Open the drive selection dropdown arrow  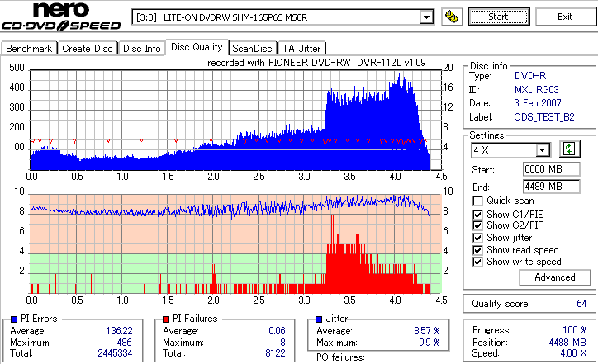426,17
